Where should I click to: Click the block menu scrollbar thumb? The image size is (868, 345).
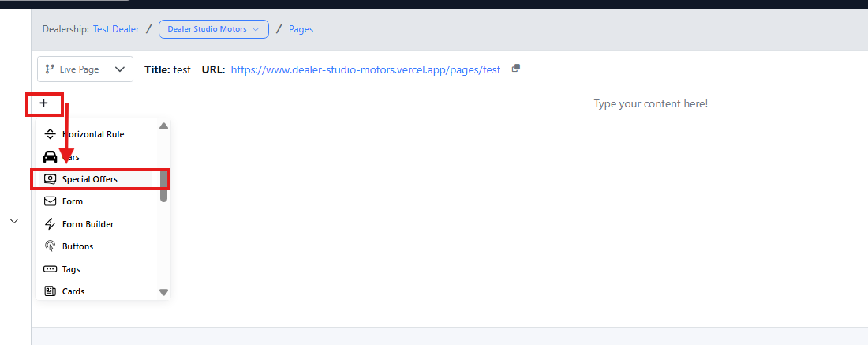click(x=163, y=186)
